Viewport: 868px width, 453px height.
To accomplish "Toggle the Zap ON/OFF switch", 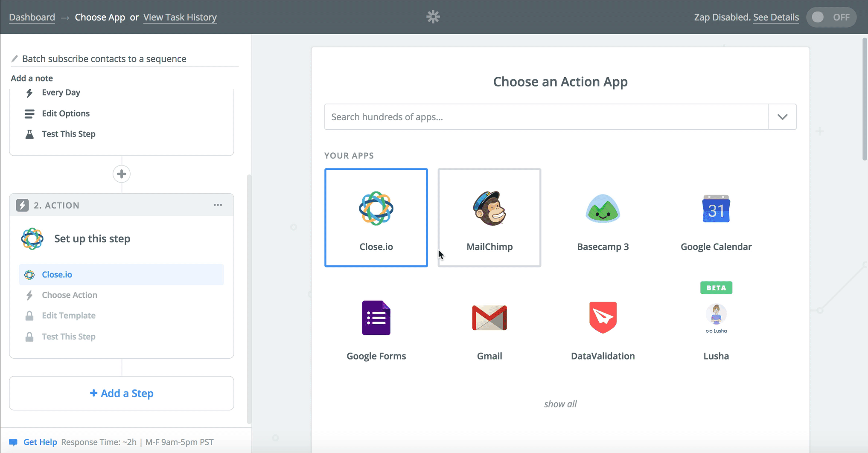I will (831, 17).
